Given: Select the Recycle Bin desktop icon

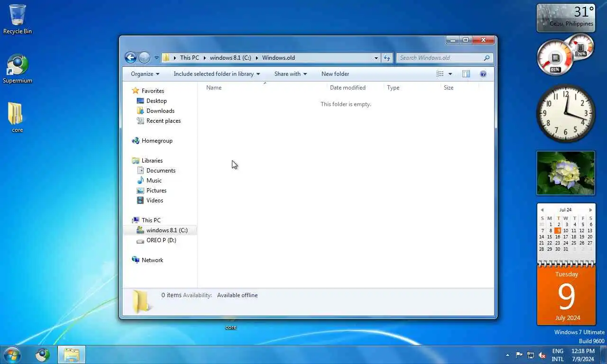Looking at the screenshot, I should pos(17,20).
